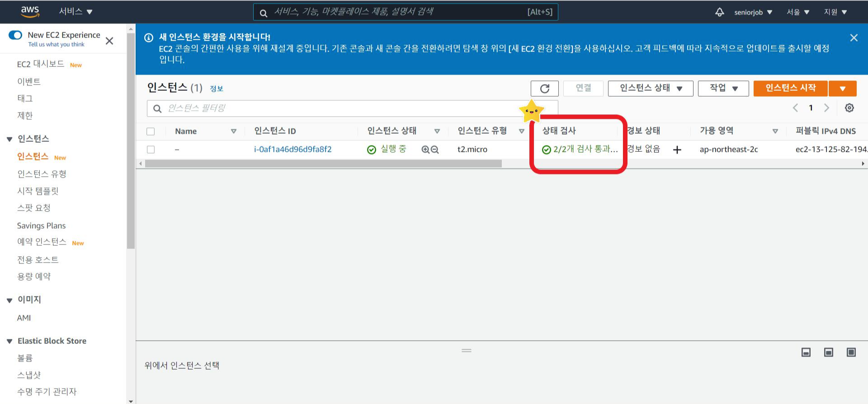Image resolution: width=868 pixels, height=404 pixels.
Task: Open the 서울 region dropdown
Action: tap(798, 12)
